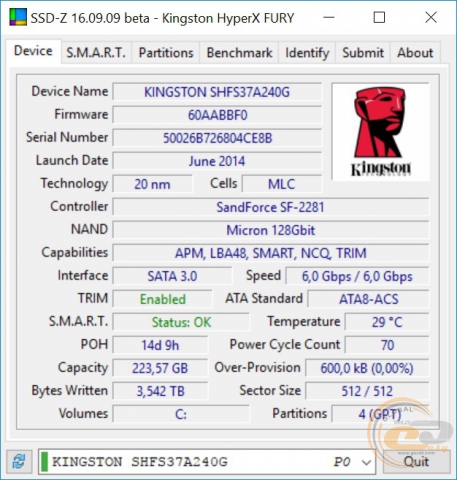Click the refresh drives icon button
The image size is (457, 480).
click(19, 461)
